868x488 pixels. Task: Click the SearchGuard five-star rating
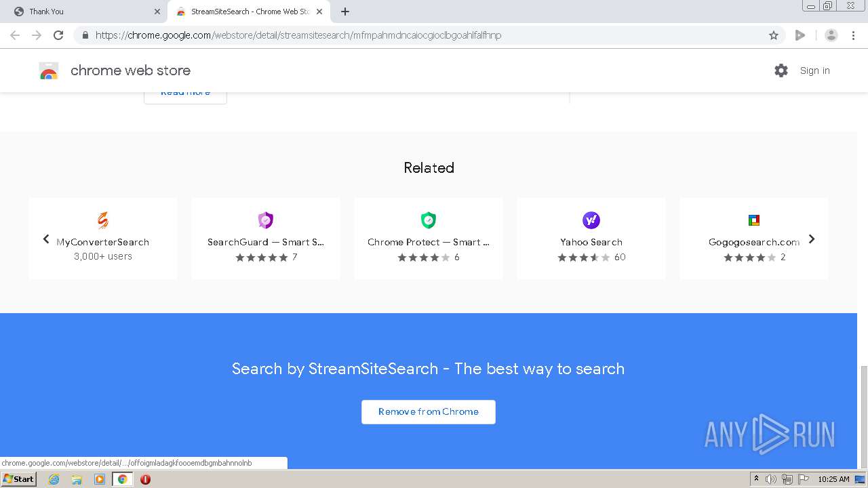tap(262, 258)
